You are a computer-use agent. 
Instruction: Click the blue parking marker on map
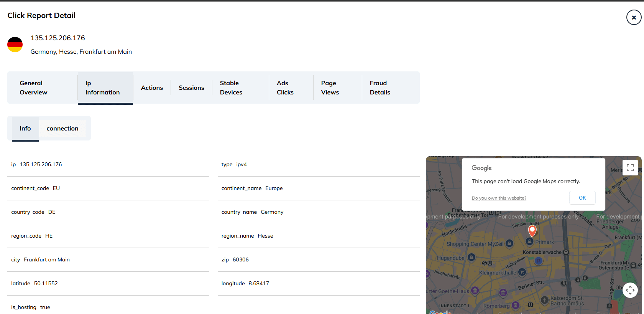pyautogui.click(x=539, y=261)
